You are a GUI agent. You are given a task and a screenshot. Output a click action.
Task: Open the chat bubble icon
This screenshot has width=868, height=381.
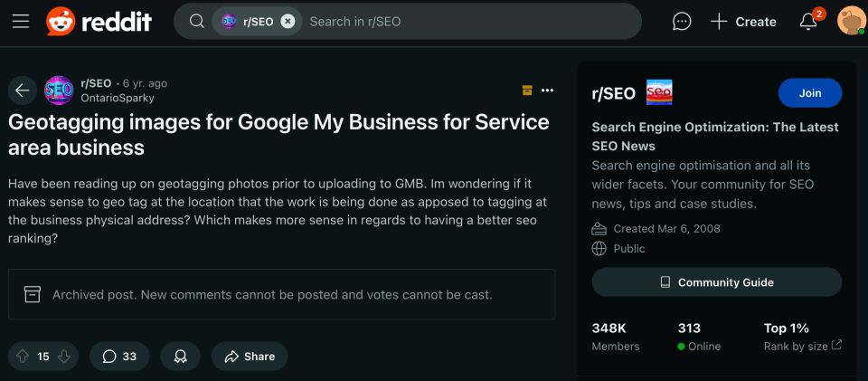[682, 22]
